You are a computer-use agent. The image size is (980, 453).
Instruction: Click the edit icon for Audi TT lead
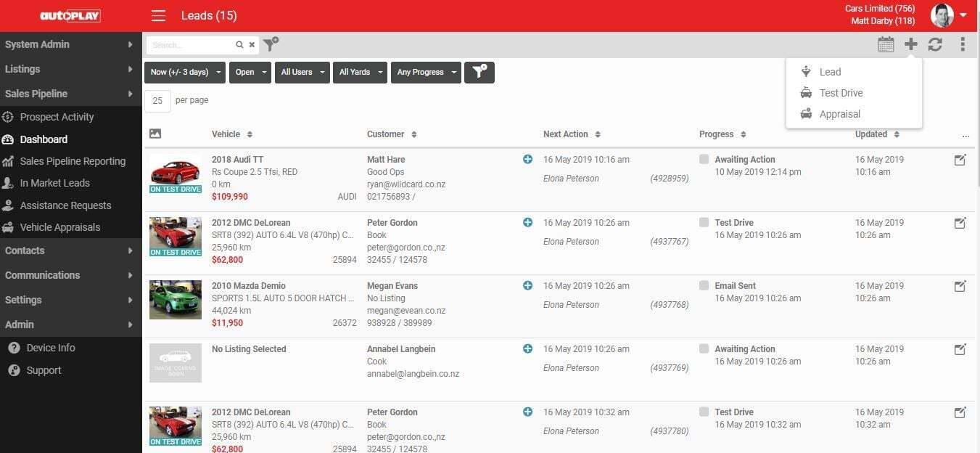point(960,160)
